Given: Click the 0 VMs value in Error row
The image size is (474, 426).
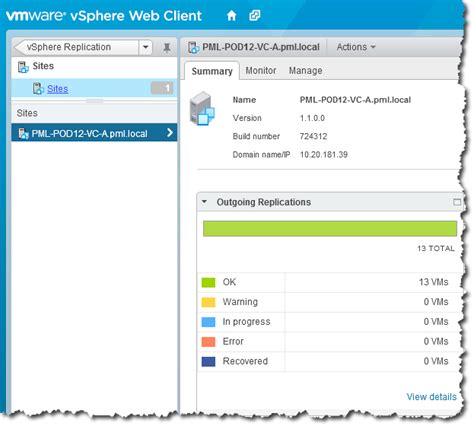Looking at the screenshot, I should [436, 341].
